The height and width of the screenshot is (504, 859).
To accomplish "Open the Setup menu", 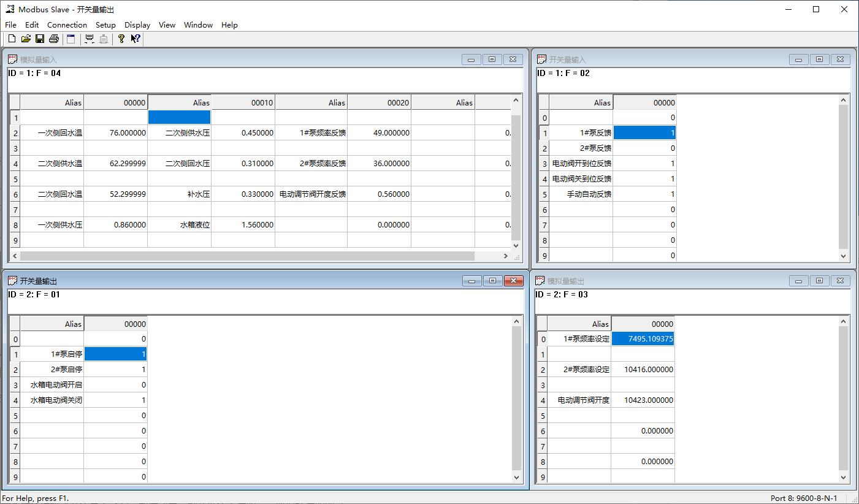I will (105, 25).
